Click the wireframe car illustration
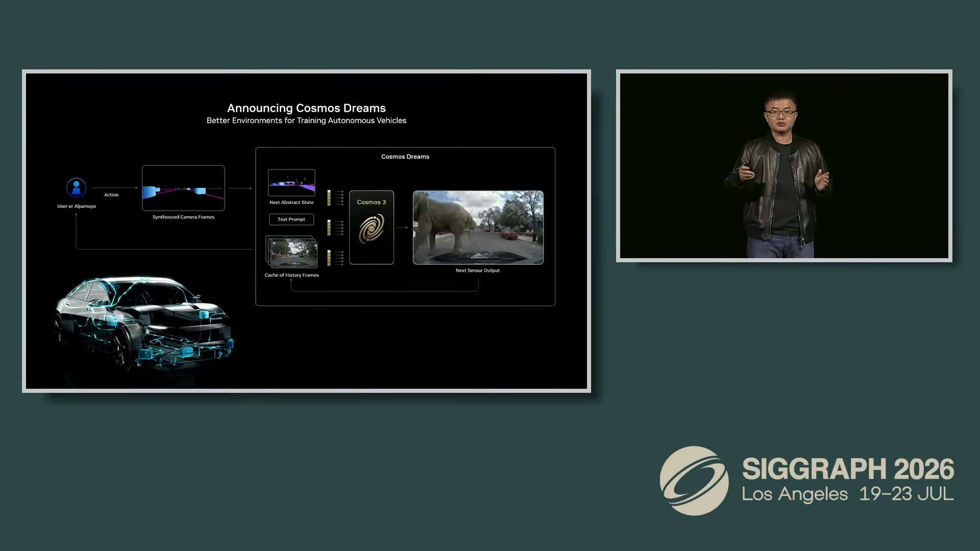980x551 pixels. [144, 323]
